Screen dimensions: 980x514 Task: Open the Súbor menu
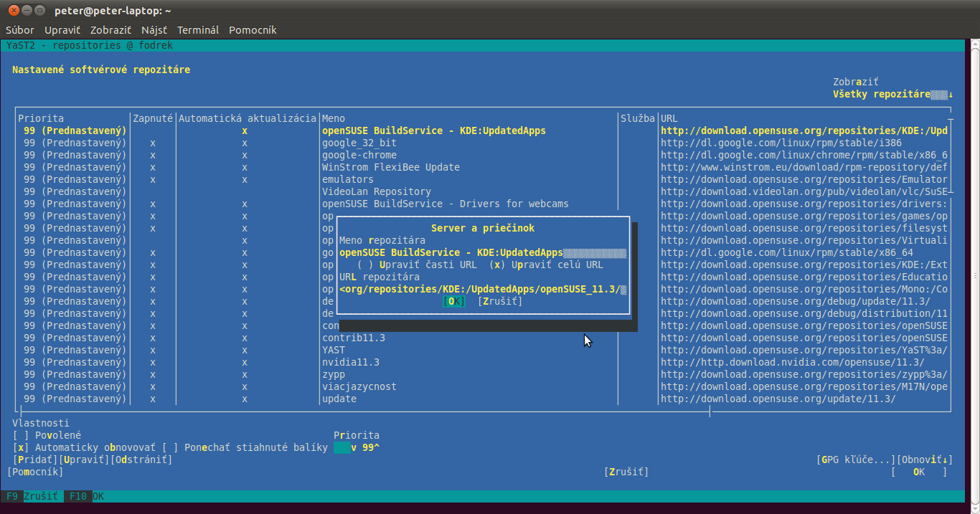click(20, 30)
